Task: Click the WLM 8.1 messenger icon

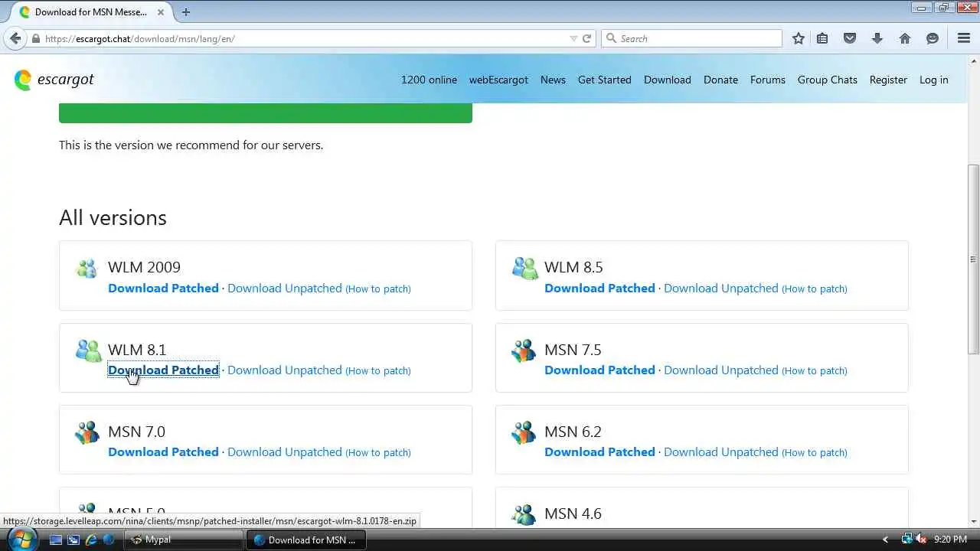Action: [x=89, y=350]
